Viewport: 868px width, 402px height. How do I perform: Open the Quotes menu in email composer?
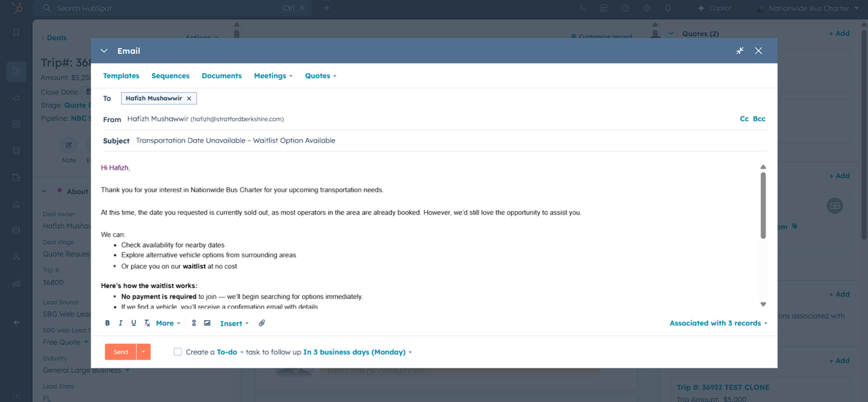click(321, 76)
